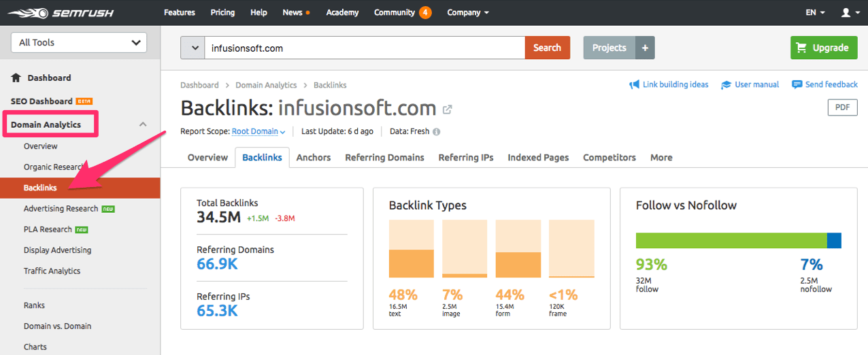The height and width of the screenshot is (355, 868).
Task: Click the plus icon beside Projects
Action: (x=645, y=48)
